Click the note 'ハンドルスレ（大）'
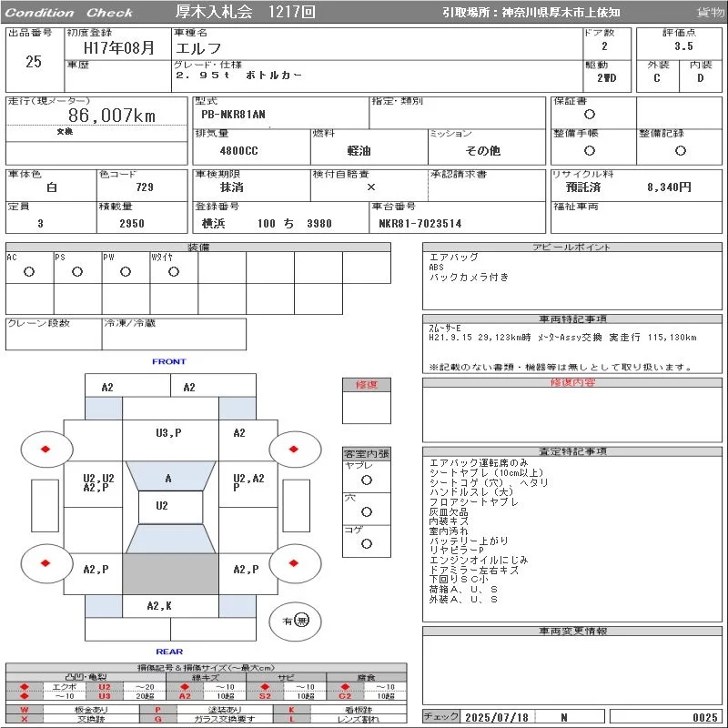Screen dimensions: 728x728 click(x=471, y=492)
